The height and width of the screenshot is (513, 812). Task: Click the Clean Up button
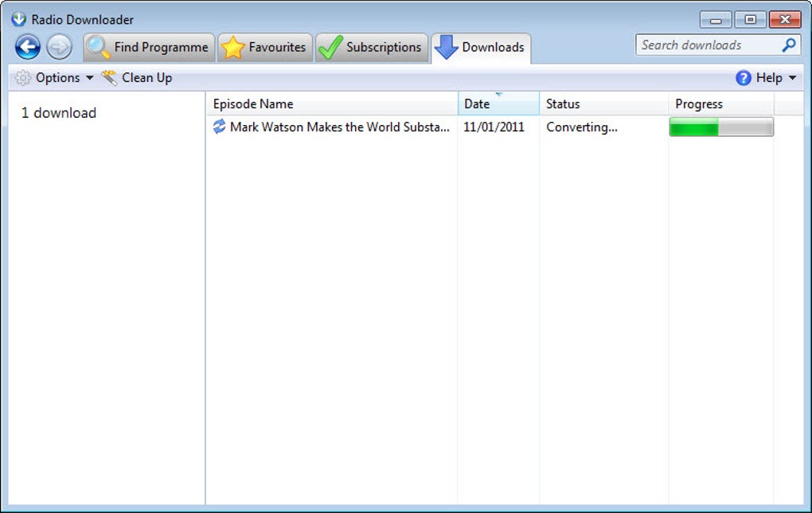(x=136, y=78)
